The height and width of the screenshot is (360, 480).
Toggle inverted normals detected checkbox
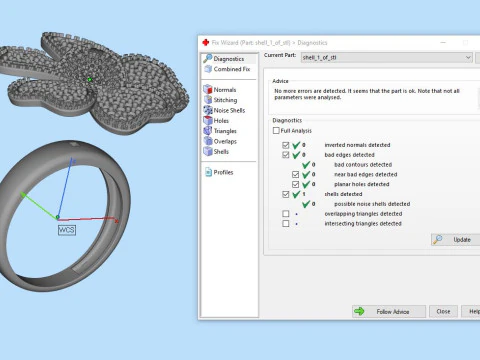(x=286, y=145)
